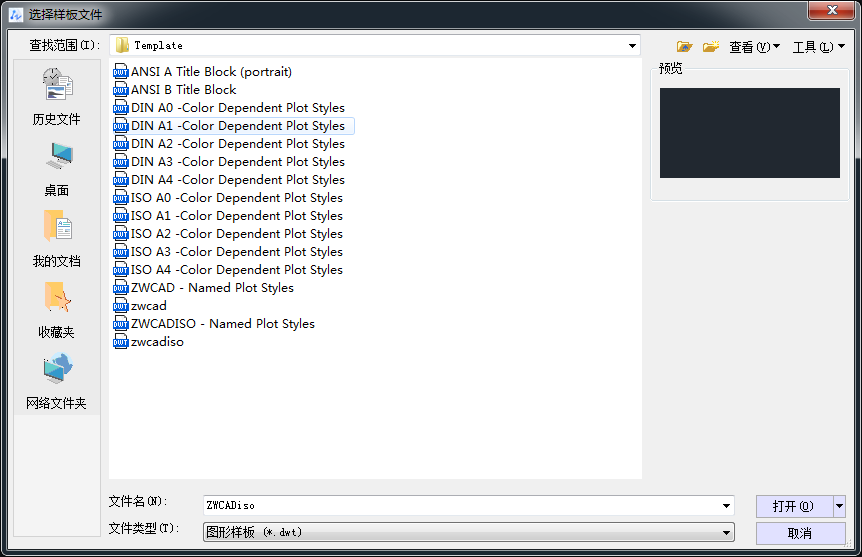862x557 pixels.
Task: Select ISO A4 -Color Dependent Plot Styles
Action: point(237,270)
